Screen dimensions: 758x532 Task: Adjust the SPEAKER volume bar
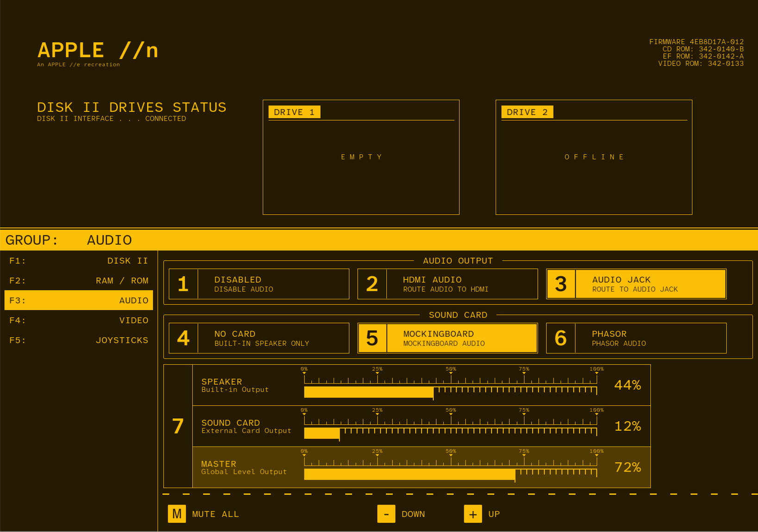[x=451, y=392]
